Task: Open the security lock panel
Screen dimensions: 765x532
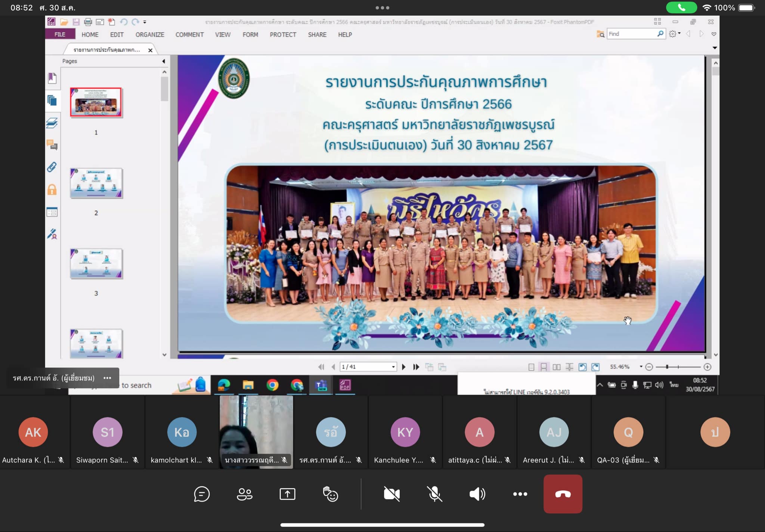Action: 52,190
